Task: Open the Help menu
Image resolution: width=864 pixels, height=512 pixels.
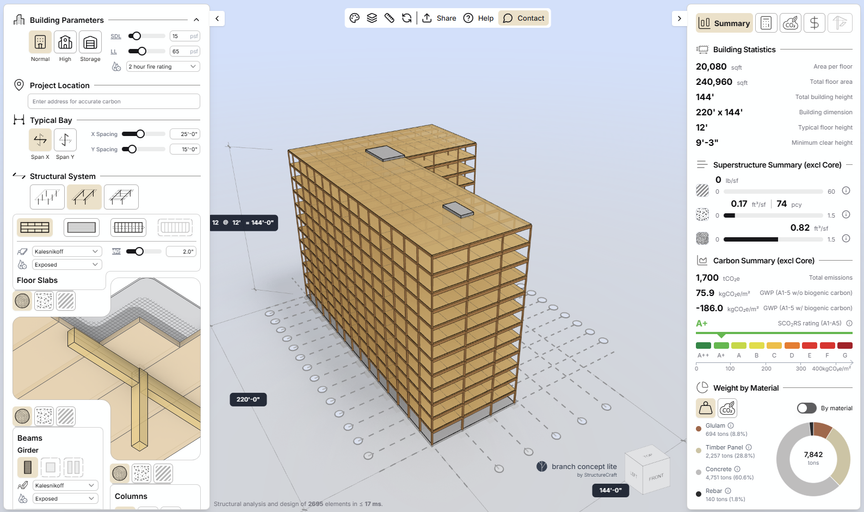Action: point(478,18)
